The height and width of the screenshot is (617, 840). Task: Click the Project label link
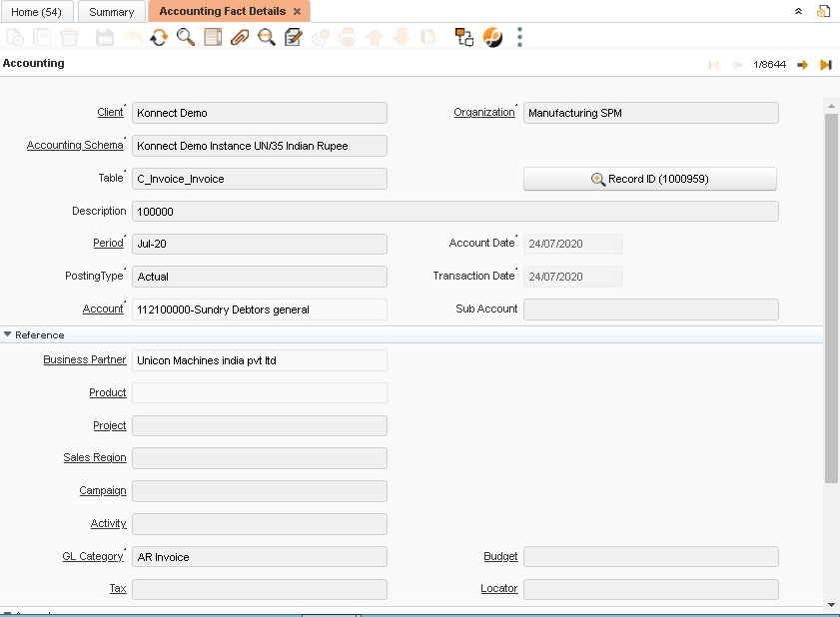(110, 425)
